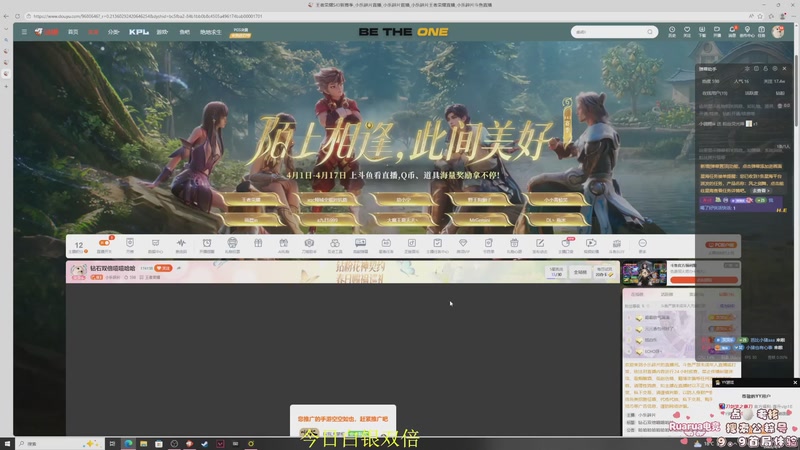The width and height of the screenshot is (800, 450).
Task: Click the browser address bar URL
Action: coord(148,16)
